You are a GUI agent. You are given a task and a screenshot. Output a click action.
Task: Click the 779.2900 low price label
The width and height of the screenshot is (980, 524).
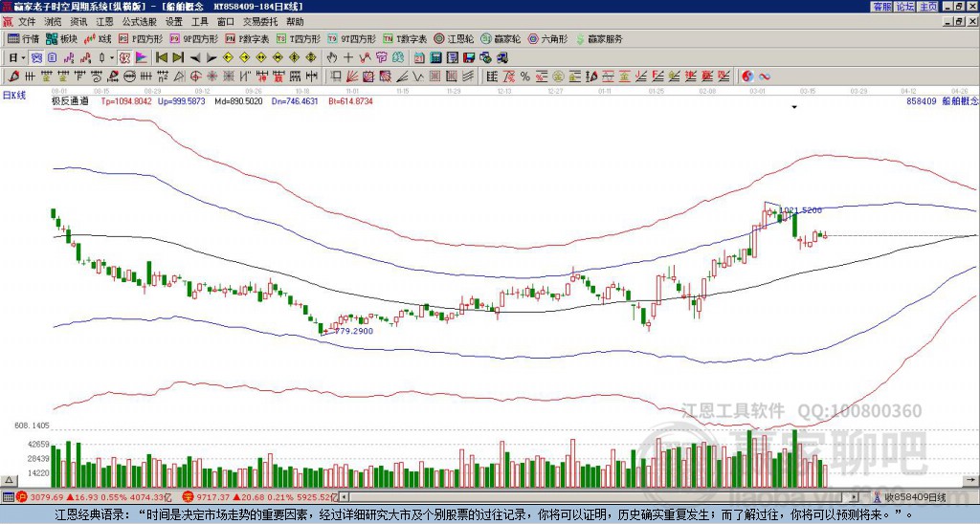353,331
